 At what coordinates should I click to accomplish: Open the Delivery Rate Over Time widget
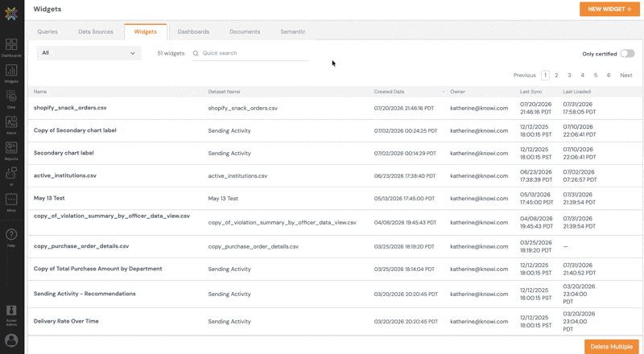66,321
